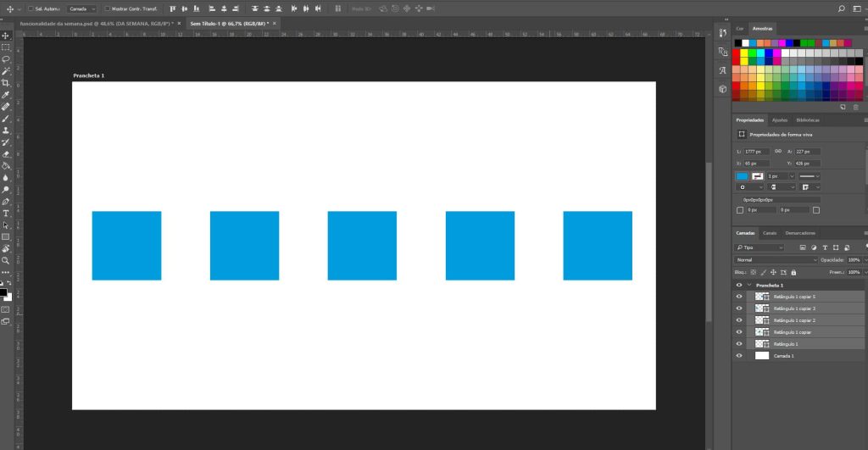868x450 pixels.
Task: Click align left edges icon
Action: click(x=212, y=8)
